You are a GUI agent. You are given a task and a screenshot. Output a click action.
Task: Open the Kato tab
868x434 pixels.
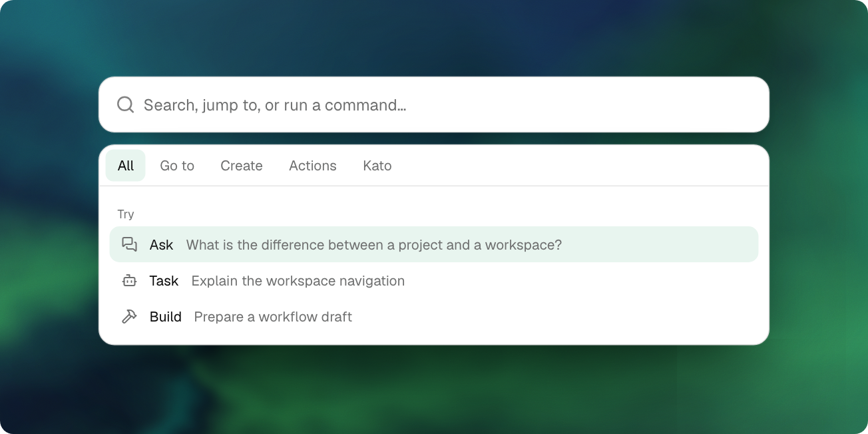377,166
